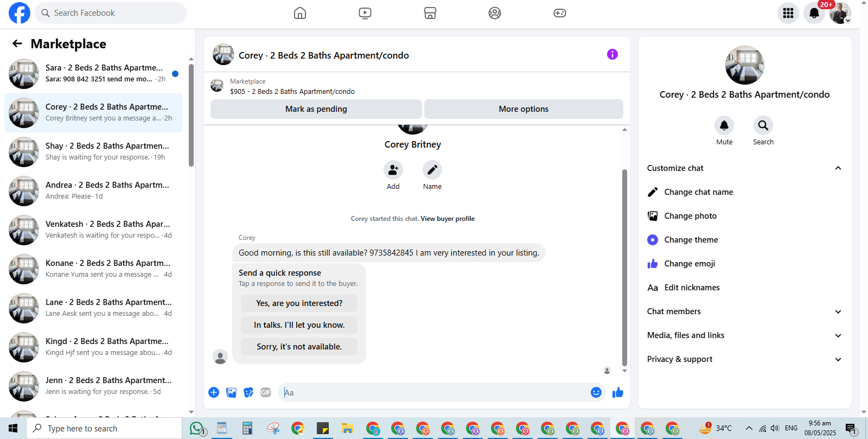Click the Mark as pending button
Image resolution: width=868 pixels, height=439 pixels.
(x=316, y=109)
